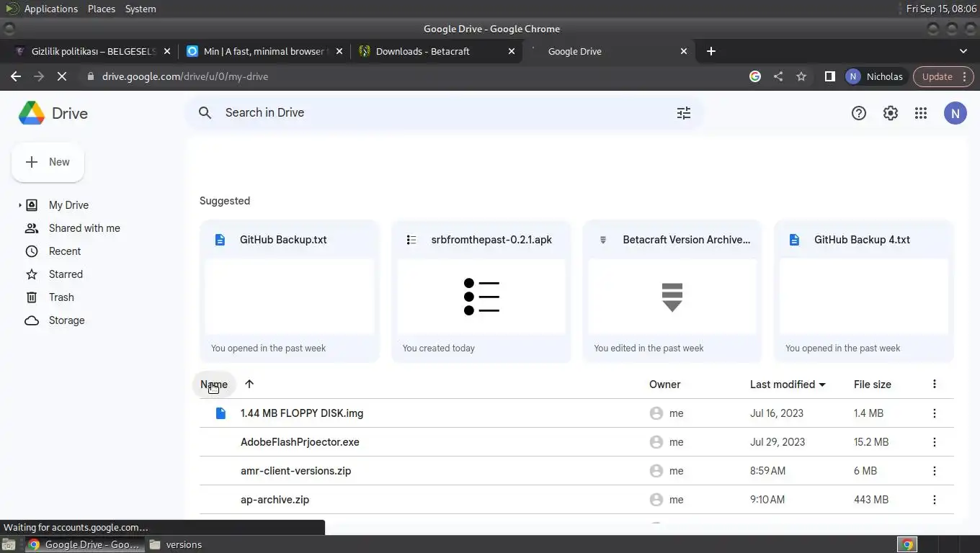Open suggested srbfromthepast-0.2.1.apk card
Viewport: 980px width, 553px height.
coord(481,291)
